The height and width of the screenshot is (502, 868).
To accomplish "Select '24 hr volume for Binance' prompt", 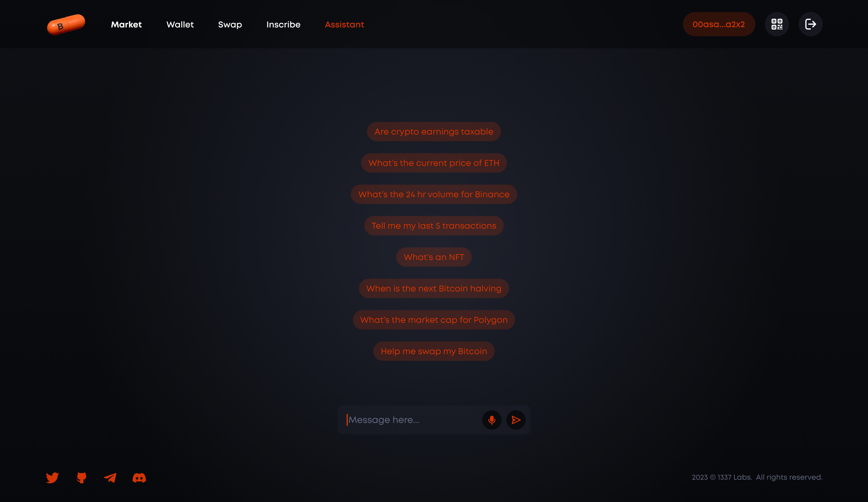I will pos(434,194).
